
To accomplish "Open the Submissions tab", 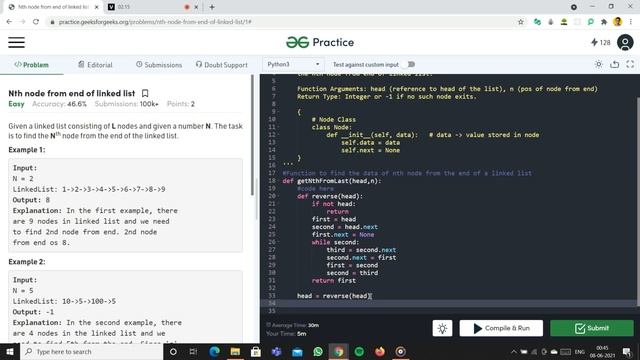I will pos(159,65).
